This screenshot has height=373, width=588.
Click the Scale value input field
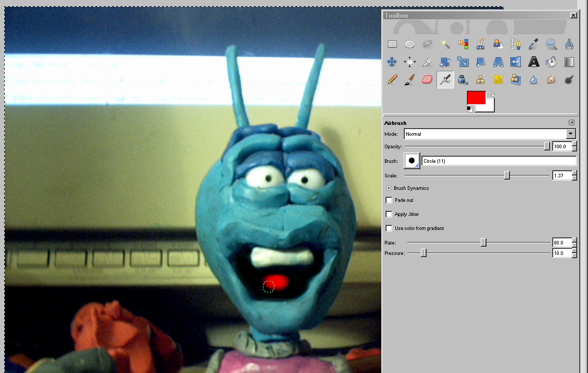click(561, 176)
